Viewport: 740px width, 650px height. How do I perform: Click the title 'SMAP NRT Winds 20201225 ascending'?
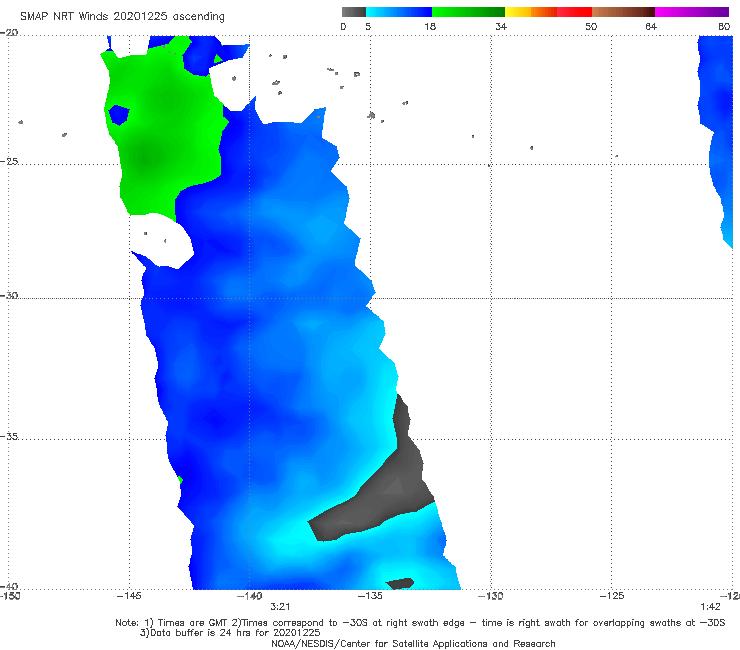[x=122, y=16]
